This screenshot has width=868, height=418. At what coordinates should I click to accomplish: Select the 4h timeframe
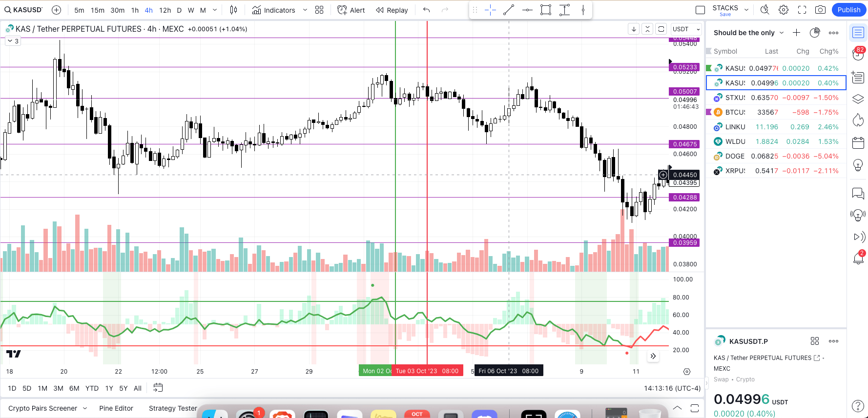click(x=149, y=10)
